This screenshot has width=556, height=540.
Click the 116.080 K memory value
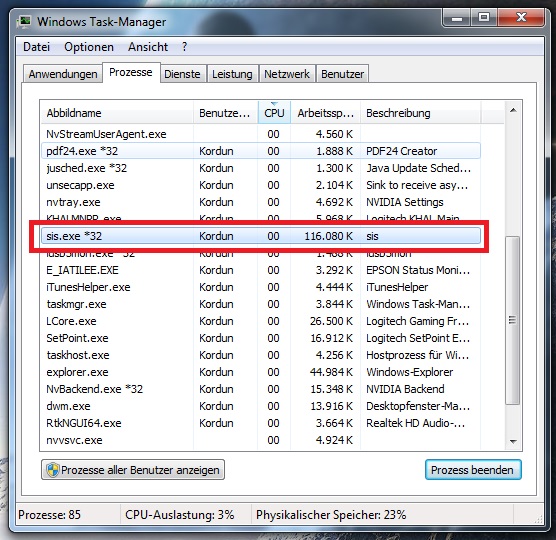(x=328, y=236)
